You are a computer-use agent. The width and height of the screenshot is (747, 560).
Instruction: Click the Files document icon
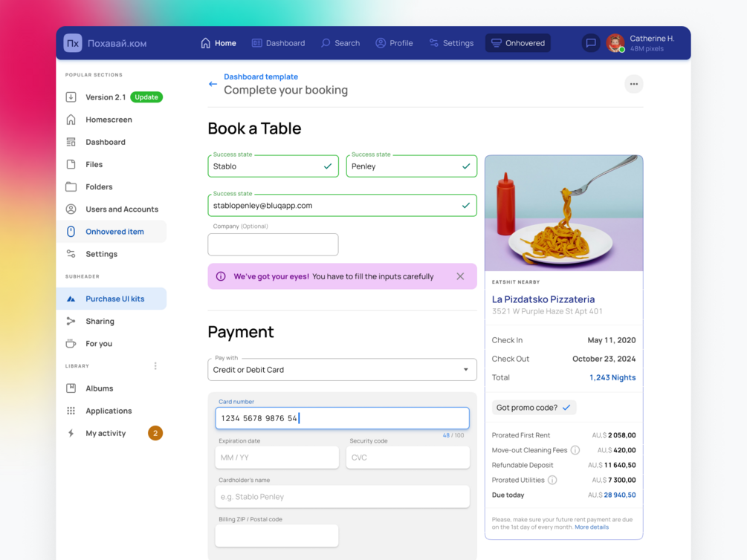tap(71, 164)
